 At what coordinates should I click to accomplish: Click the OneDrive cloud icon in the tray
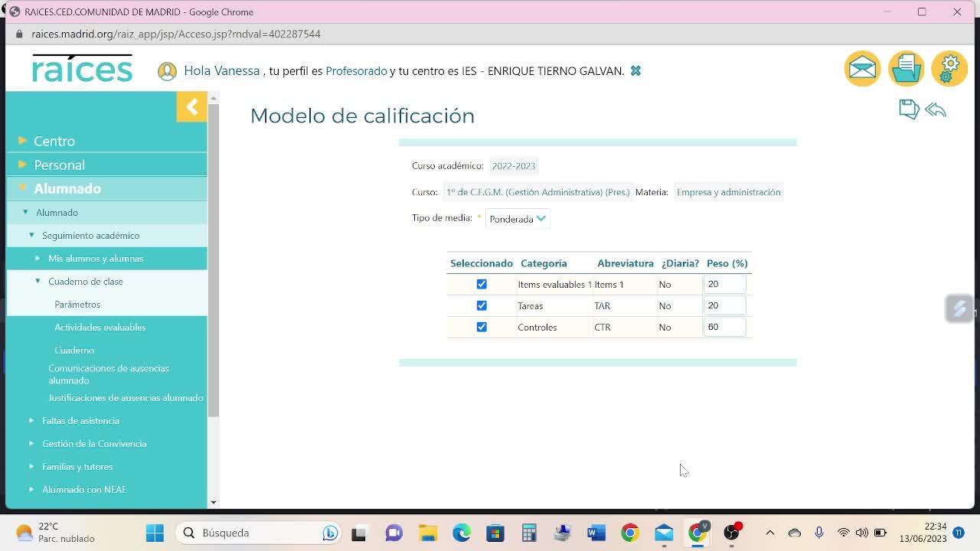pyautogui.click(x=795, y=533)
